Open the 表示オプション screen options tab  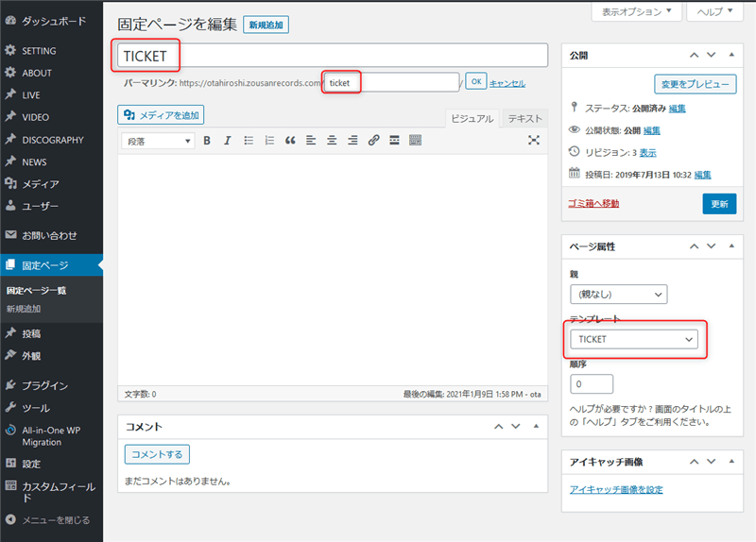636,11
